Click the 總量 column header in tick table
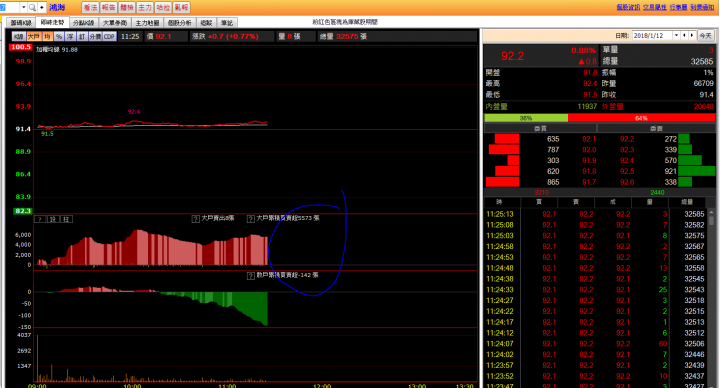Image resolution: width=720 pixels, height=388 pixels. tap(687, 202)
